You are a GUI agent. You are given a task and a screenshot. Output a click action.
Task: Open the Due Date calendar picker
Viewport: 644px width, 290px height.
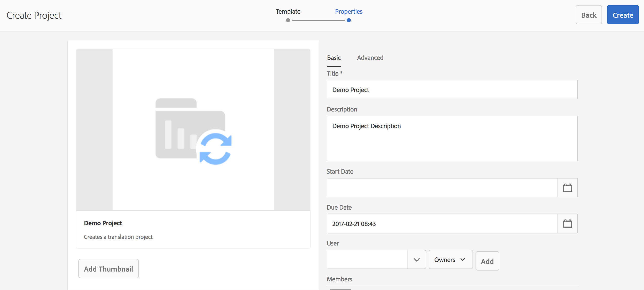point(567,224)
